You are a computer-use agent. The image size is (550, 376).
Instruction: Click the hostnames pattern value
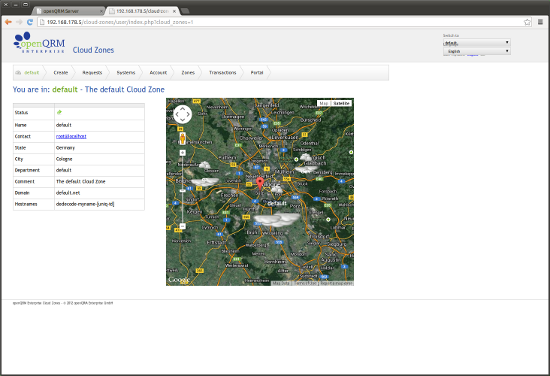pyautogui.click(x=85, y=204)
